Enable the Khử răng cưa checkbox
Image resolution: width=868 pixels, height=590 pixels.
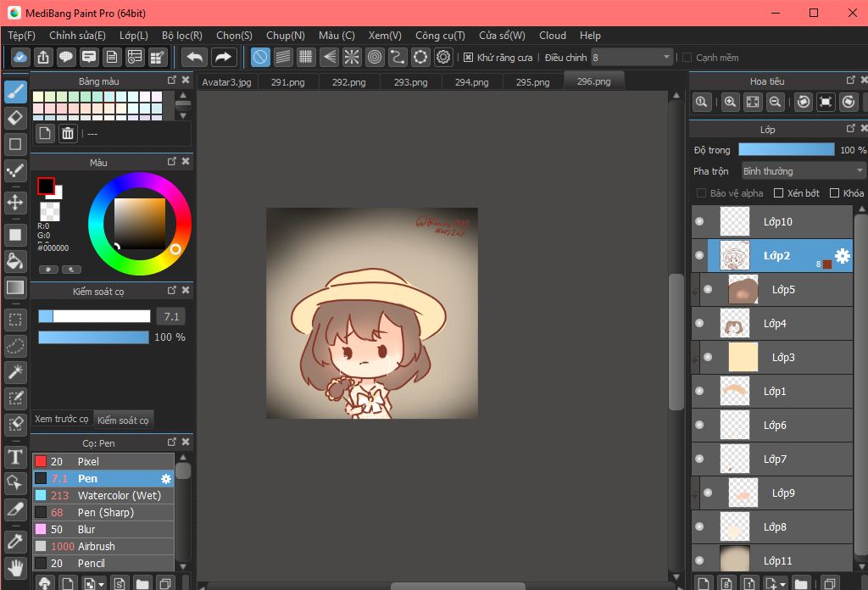[x=469, y=58]
